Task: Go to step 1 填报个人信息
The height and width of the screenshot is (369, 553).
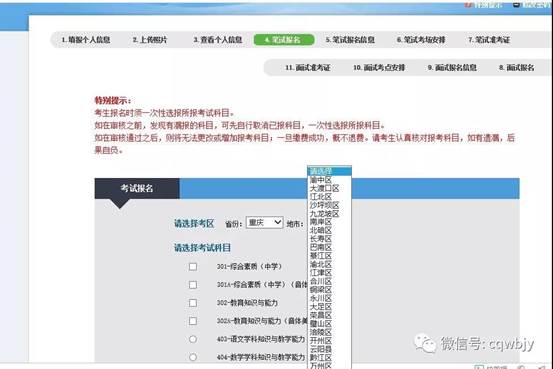Action: coord(86,40)
